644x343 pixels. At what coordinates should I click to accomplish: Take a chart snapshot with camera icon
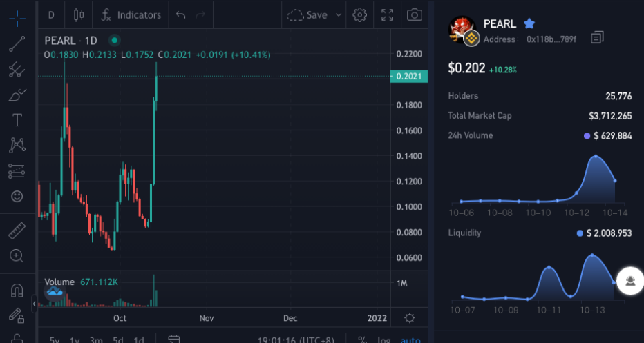tap(414, 14)
